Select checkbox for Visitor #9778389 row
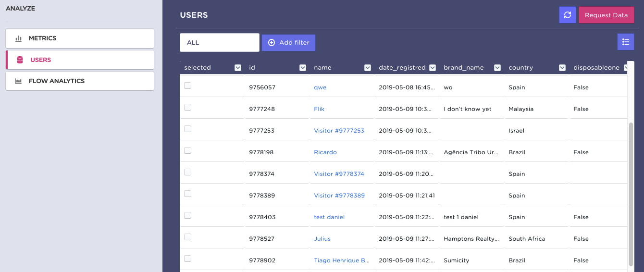 tap(187, 194)
